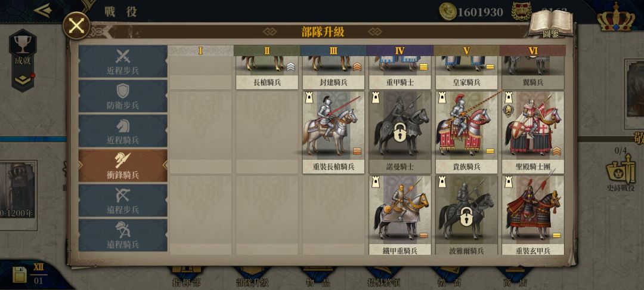Click the back arrow icon at top left
644x290 pixels.
pos(43,10)
